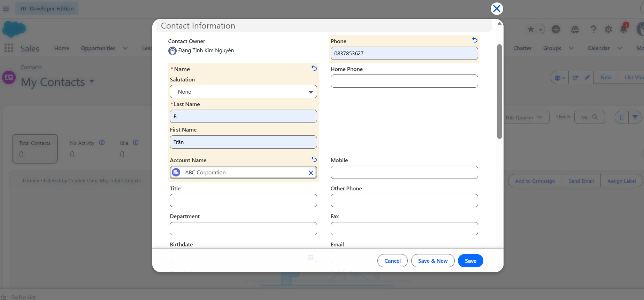Viewport: 644px width, 300px height.
Task: Open the notifications bell
Action: click(623, 29)
